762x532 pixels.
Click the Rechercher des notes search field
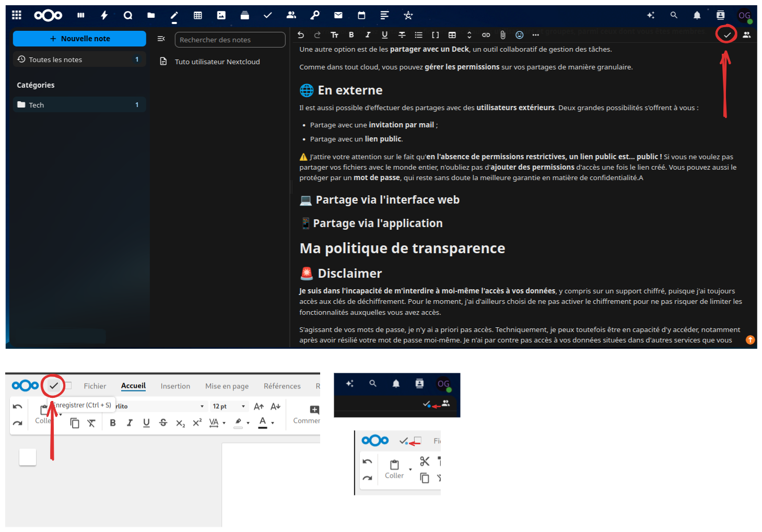coord(230,40)
